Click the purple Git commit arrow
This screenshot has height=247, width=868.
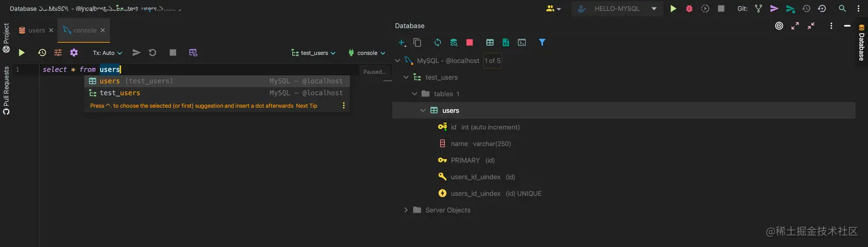click(x=774, y=9)
